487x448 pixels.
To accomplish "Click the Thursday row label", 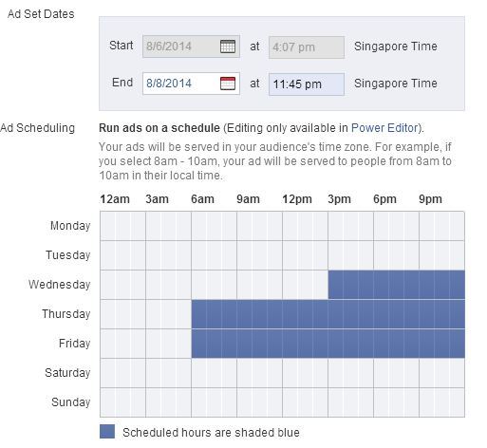I will pos(66,314).
